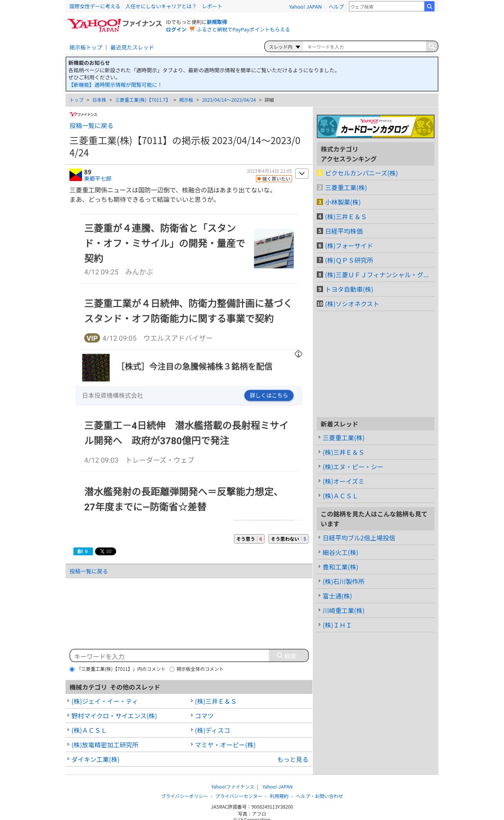This screenshot has width=504, height=820.
Task: Click the ログイン link
Action: coord(176,29)
